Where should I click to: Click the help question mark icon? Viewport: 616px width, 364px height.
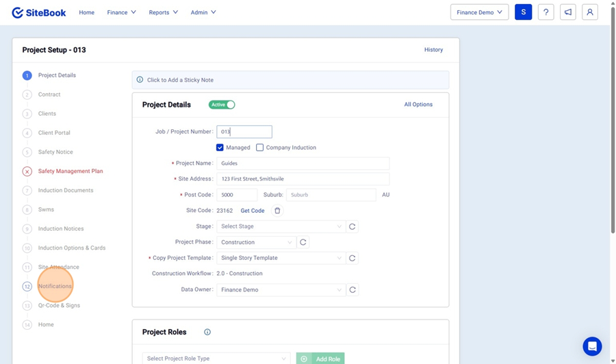[546, 12]
